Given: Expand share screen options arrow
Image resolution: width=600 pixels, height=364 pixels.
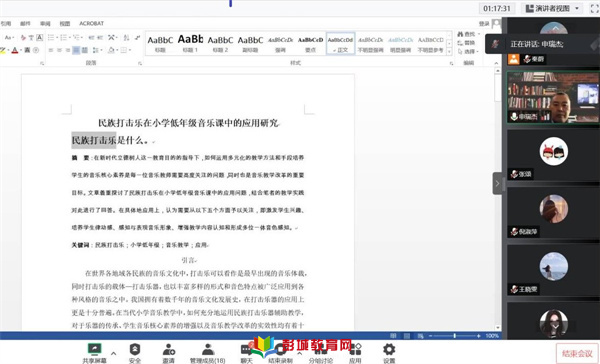Looking at the screenshot, I should (113, 353).
